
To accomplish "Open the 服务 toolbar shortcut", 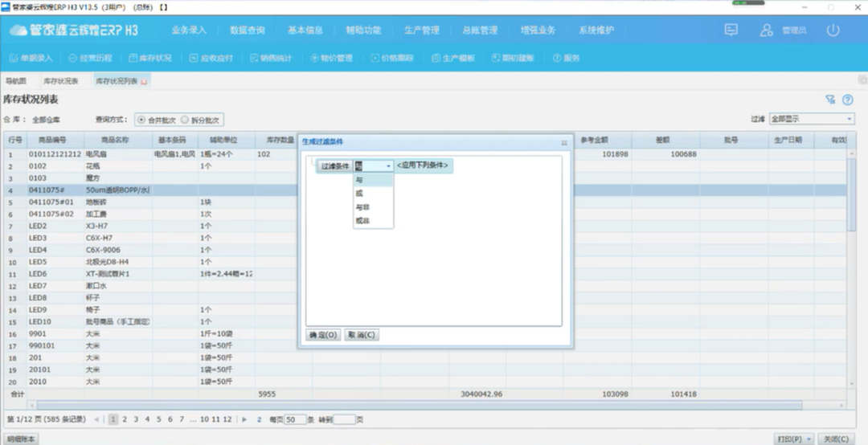I will click(x=566, y=58).
